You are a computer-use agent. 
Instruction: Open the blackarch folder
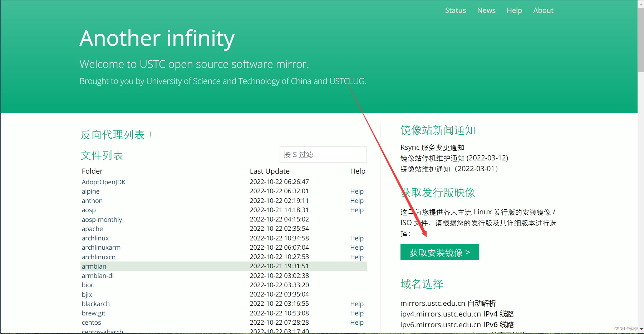point(95,304)
